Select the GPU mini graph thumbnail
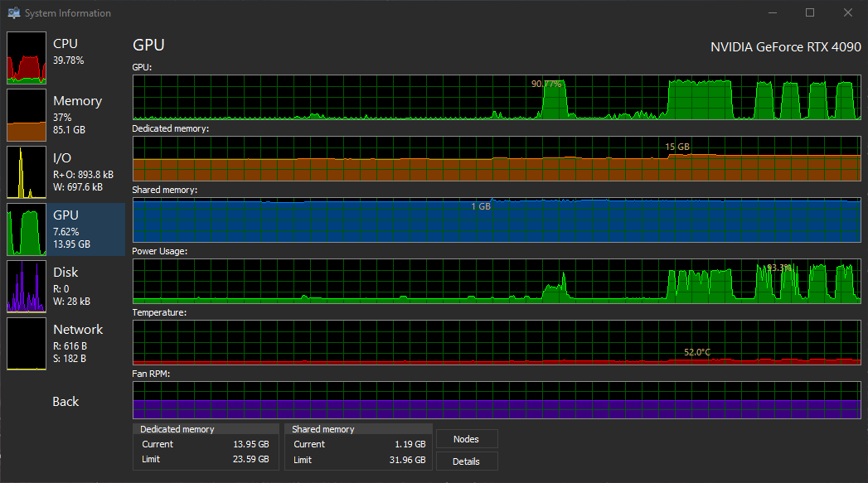This screenshot has height=483, width=868. [27, 229]
